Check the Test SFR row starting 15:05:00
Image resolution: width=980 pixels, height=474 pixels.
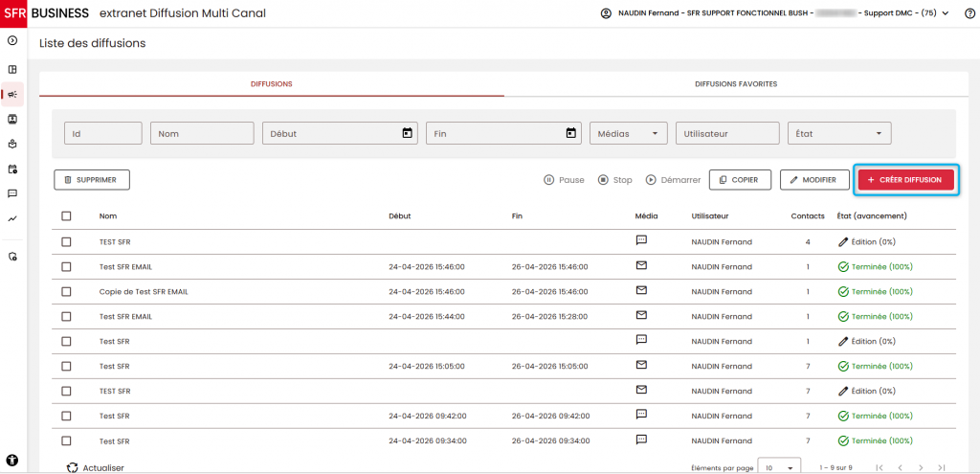(66, 366)
